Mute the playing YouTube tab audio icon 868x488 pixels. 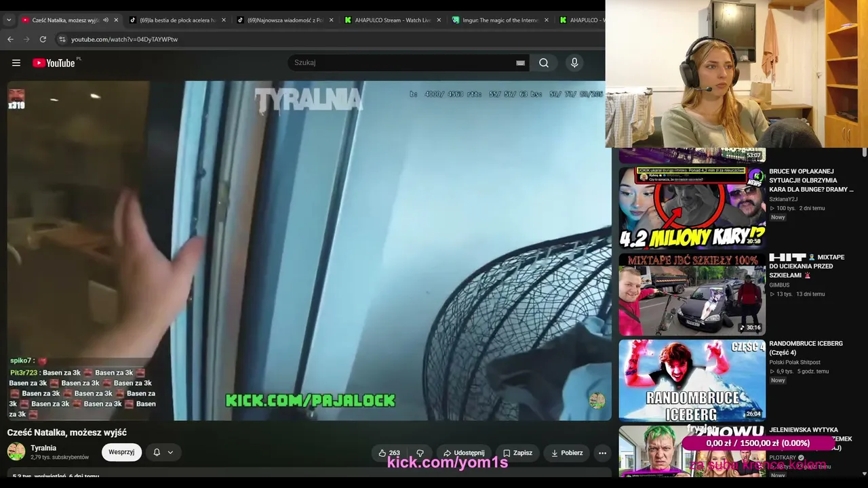click(x=105, y=20)
